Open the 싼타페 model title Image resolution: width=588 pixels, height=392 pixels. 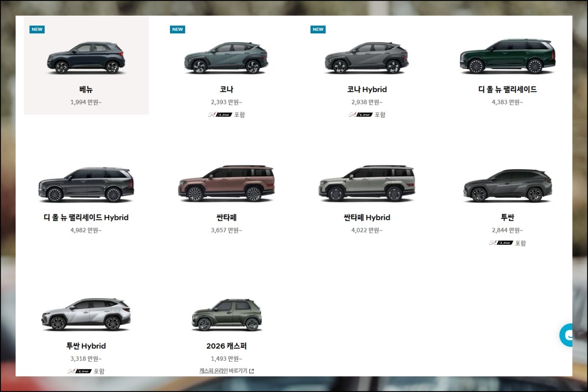click(226, 217)
